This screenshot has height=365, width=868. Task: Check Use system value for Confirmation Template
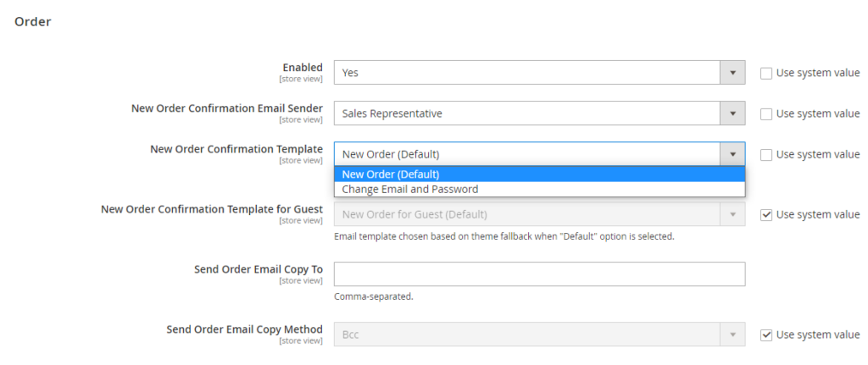[766, 155]
